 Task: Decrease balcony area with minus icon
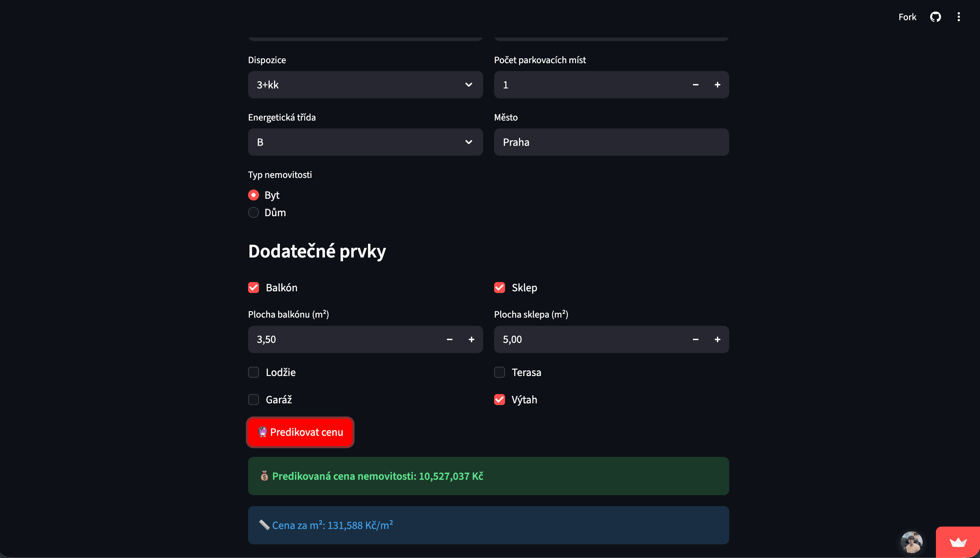pos(449,339)
